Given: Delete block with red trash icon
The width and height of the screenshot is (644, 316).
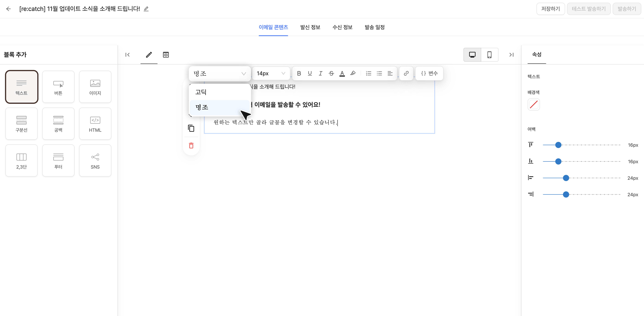Looking at the screenshot, I should click(191, 145).
